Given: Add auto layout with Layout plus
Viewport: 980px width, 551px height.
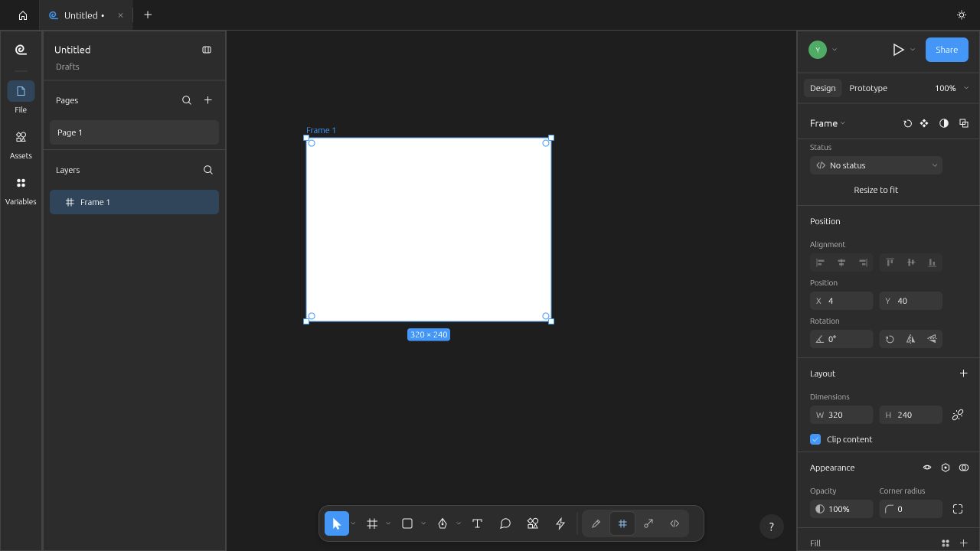Looking at the screenshot, I should [x=964, y=373].
